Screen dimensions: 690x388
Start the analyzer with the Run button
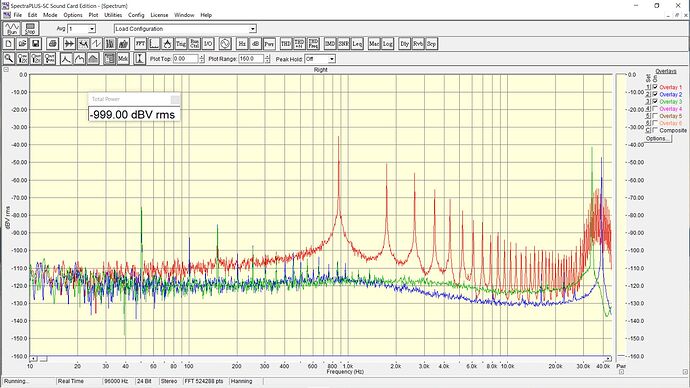click(x=12, y=29)
